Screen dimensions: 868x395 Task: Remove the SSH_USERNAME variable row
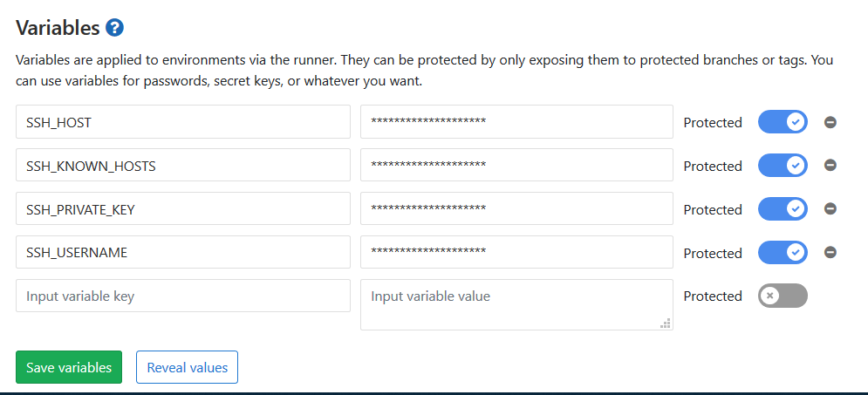point(830,252)
